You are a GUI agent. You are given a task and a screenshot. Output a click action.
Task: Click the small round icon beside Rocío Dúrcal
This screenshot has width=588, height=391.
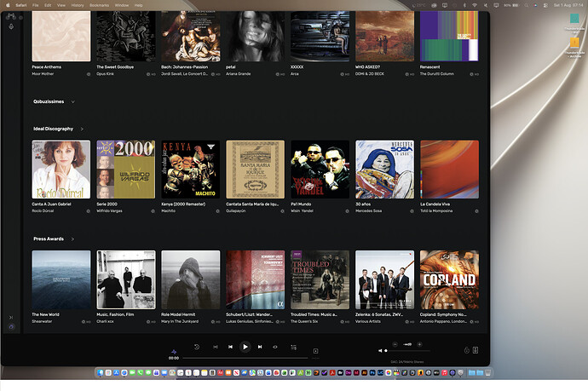(88, 211)
